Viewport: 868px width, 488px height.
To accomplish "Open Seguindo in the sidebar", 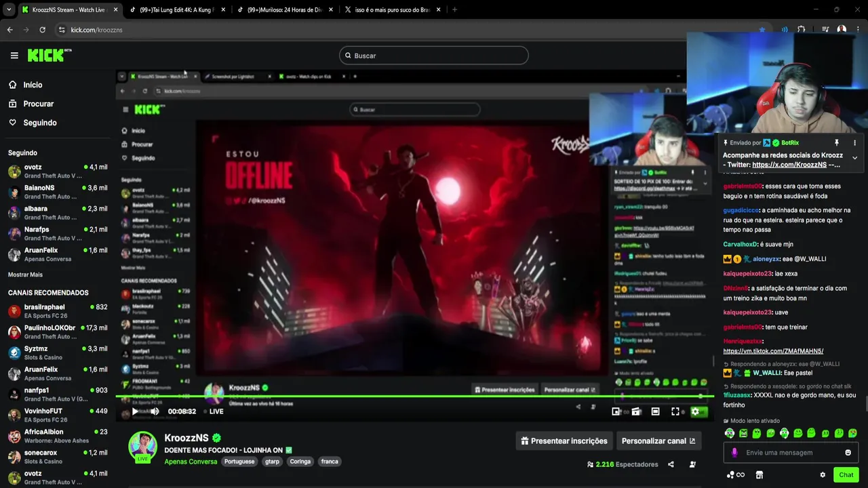I will tap(33, 123).
